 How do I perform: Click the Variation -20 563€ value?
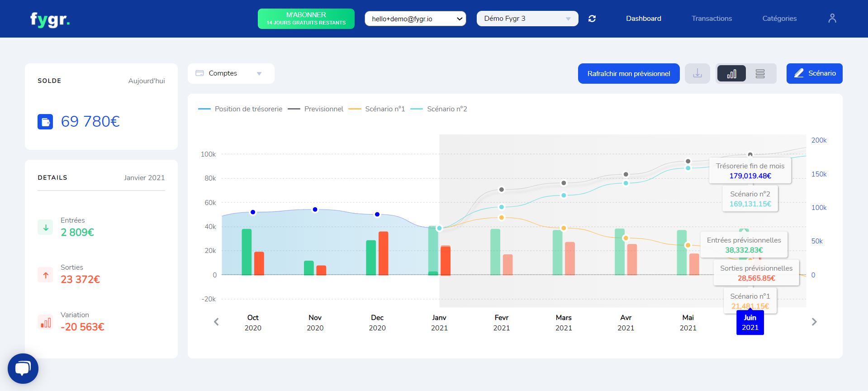[82, 327]
